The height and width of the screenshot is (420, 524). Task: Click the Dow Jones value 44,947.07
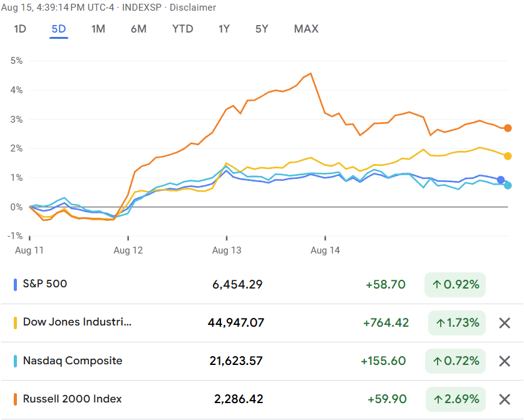click(x=236, y=323)
